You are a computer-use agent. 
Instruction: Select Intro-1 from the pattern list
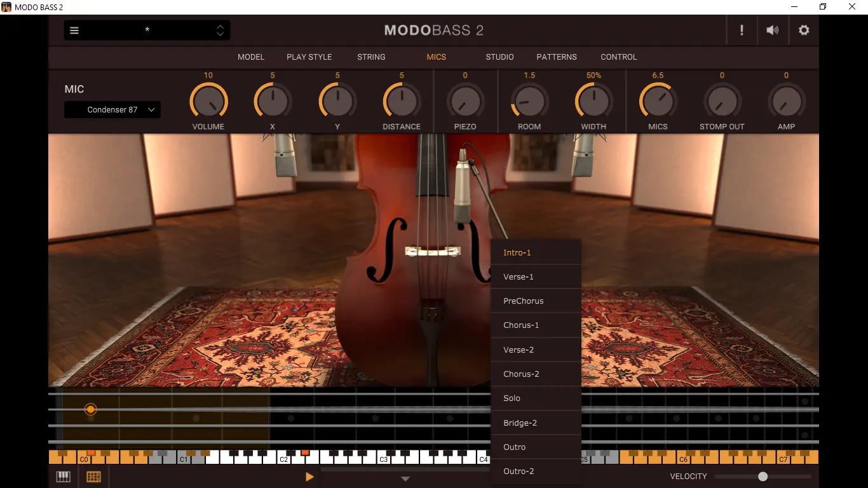536,252
